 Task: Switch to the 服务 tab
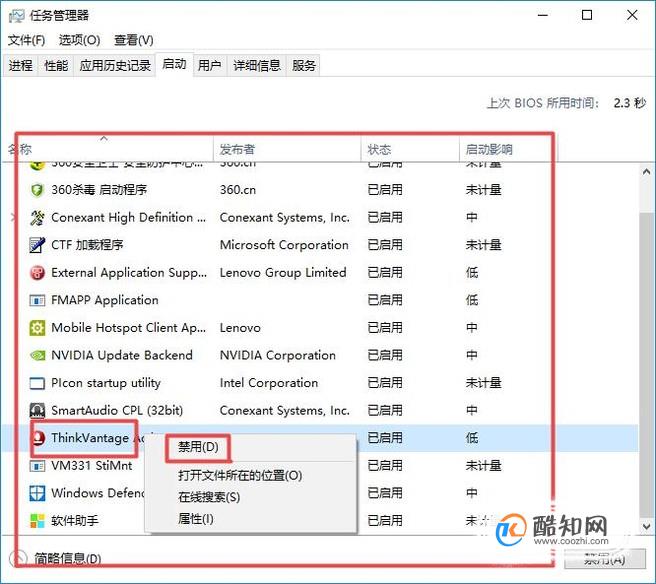pos(304,66)
